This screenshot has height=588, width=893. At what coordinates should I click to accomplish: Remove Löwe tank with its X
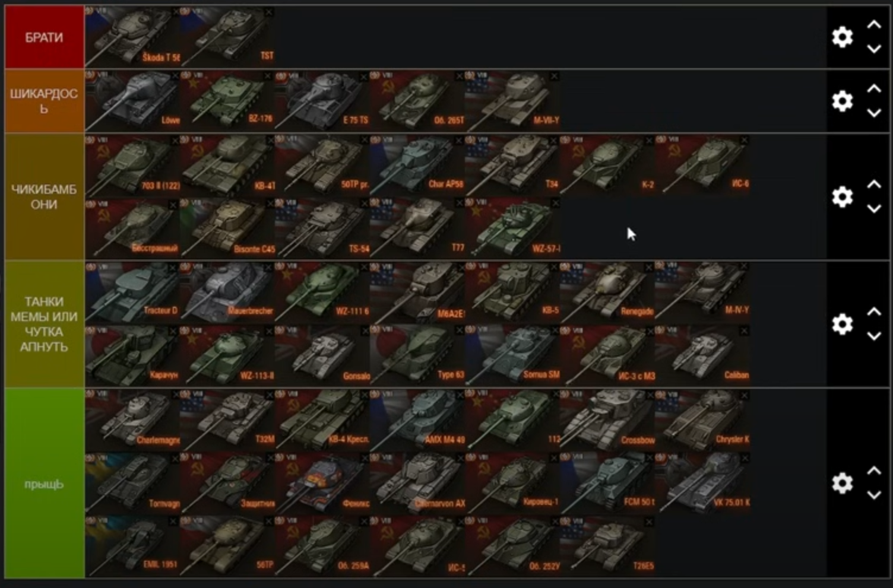coord(175,76)
